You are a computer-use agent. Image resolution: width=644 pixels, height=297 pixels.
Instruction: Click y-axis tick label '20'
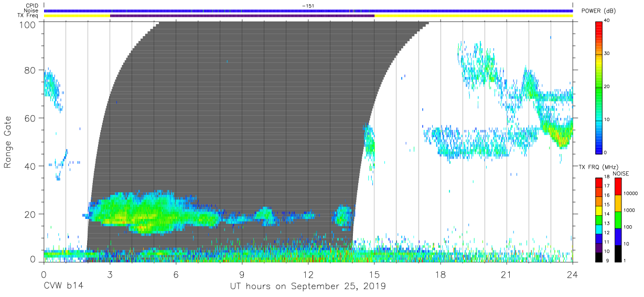click(29, 214)
